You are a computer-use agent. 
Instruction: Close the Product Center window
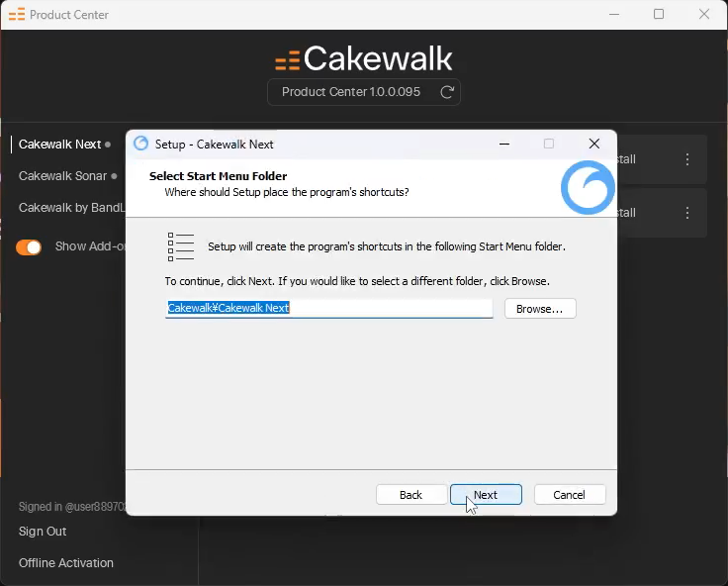704,15
